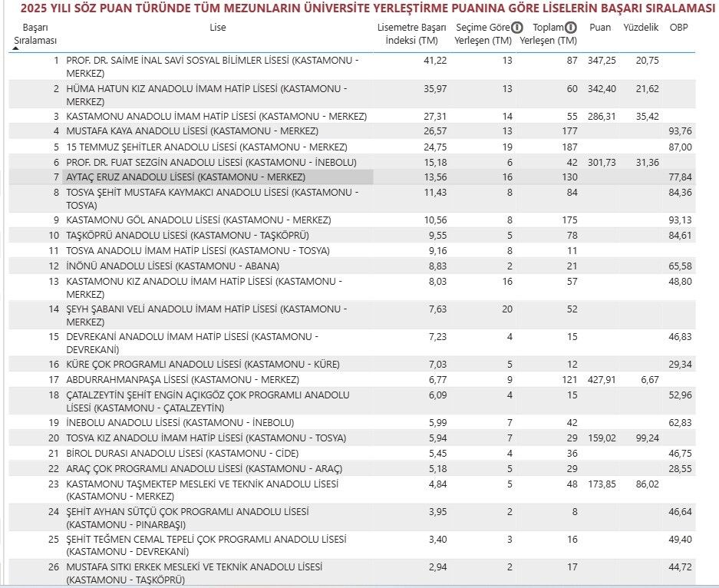Viewport: 719px width, 588px height.
Task: Click the İnönü Anadolu Lisesi entry
Action: [173, 266]
